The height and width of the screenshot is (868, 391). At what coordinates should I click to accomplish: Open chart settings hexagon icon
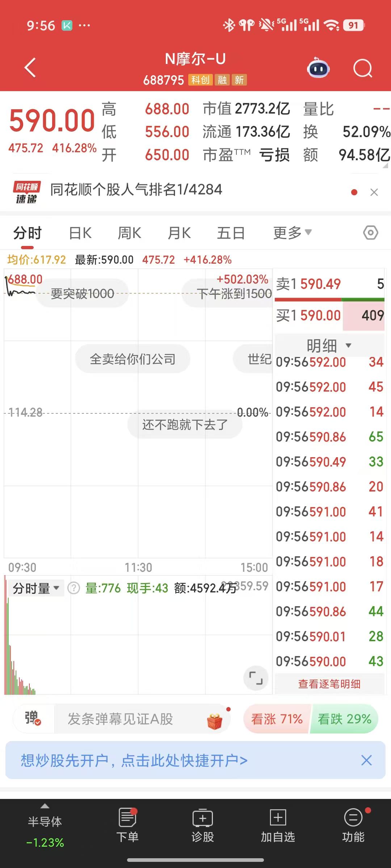[x=370, y=233]
